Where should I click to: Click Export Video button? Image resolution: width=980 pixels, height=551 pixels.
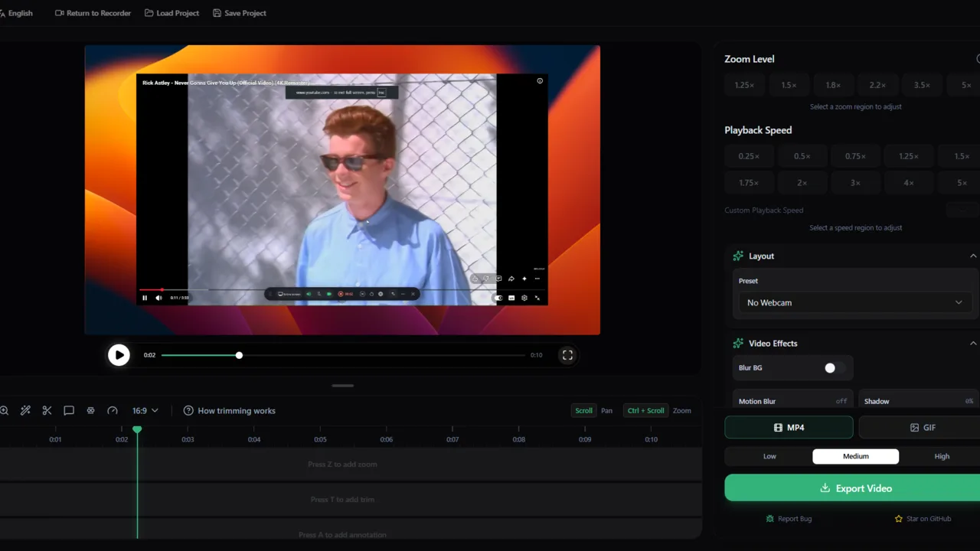852,488
